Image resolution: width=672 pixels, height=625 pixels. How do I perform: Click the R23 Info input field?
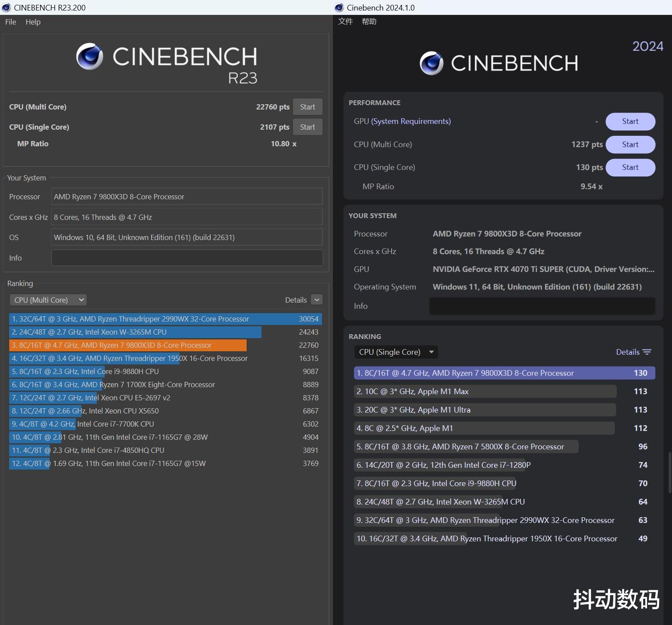(187, 258)
